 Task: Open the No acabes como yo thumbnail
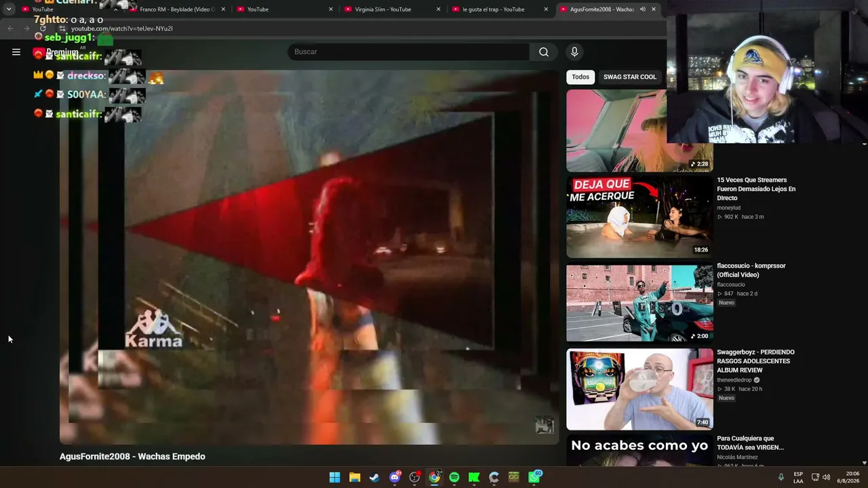point(639,451)
